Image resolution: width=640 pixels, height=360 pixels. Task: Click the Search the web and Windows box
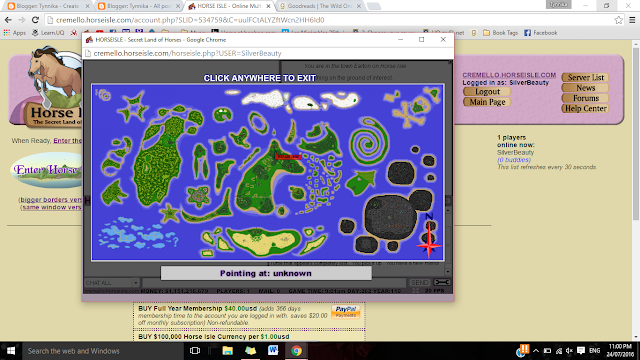pyautogui.click(x=102, y=351)
